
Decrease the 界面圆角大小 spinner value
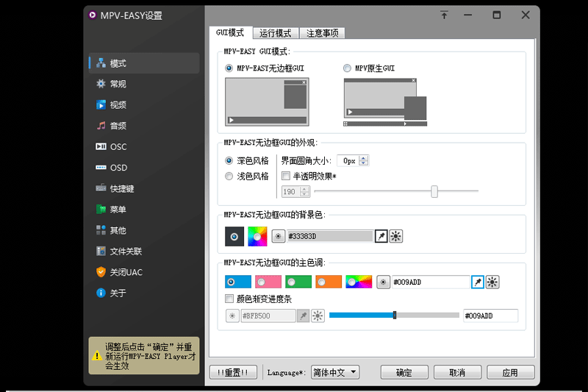click(363, 163)
